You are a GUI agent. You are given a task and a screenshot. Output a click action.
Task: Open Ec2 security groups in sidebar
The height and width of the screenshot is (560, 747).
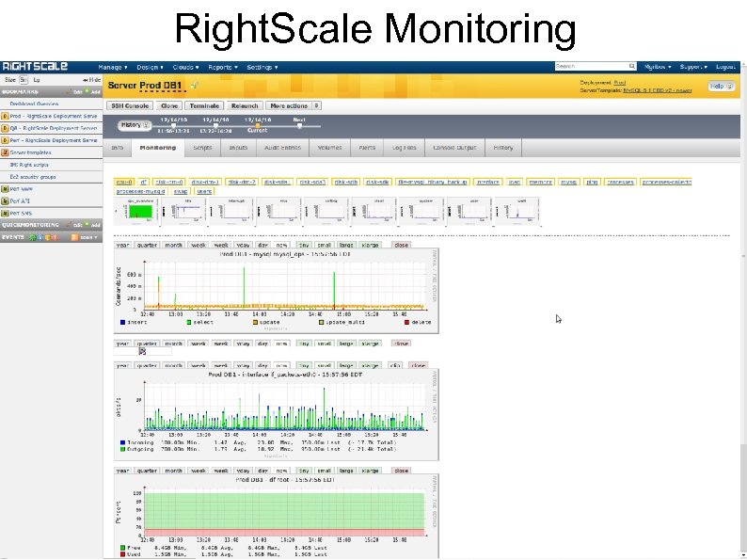point(33,177)
